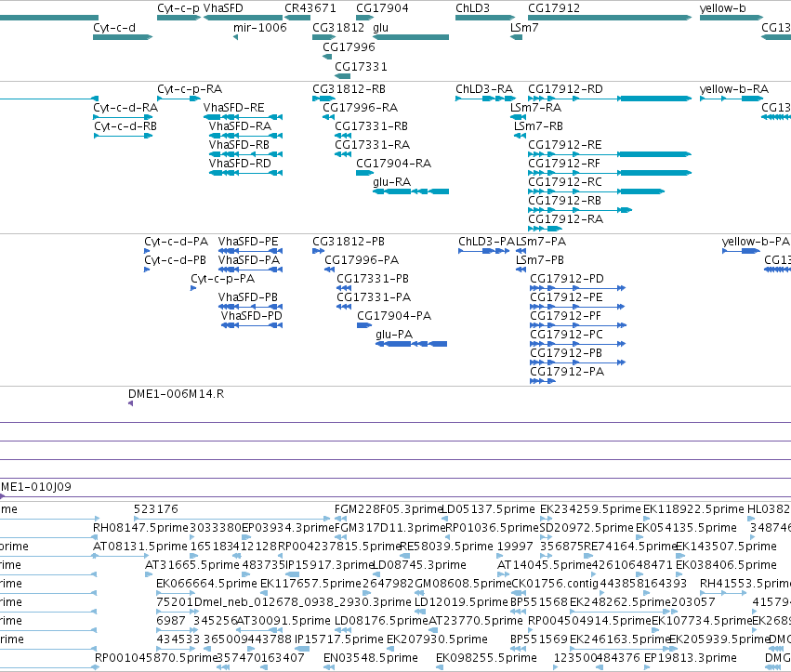Click EST EP19813.3prime label
Screen dimensions: 791x672
point(690,658)
